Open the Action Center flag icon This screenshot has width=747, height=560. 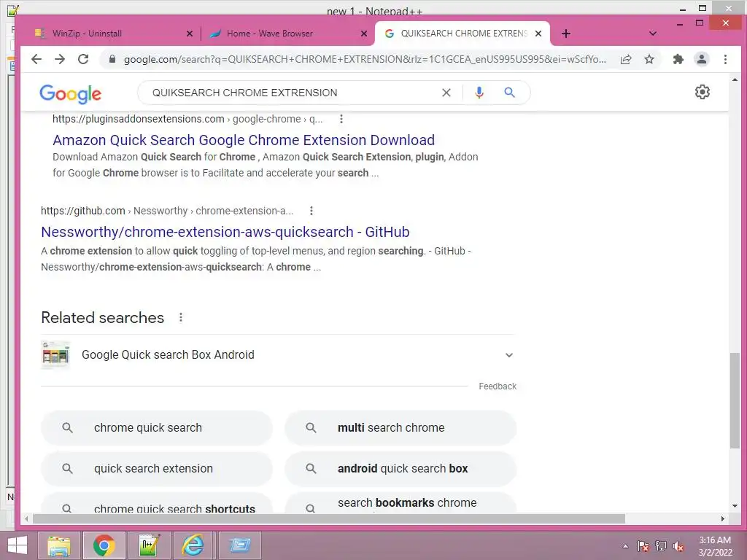[643, 547]
